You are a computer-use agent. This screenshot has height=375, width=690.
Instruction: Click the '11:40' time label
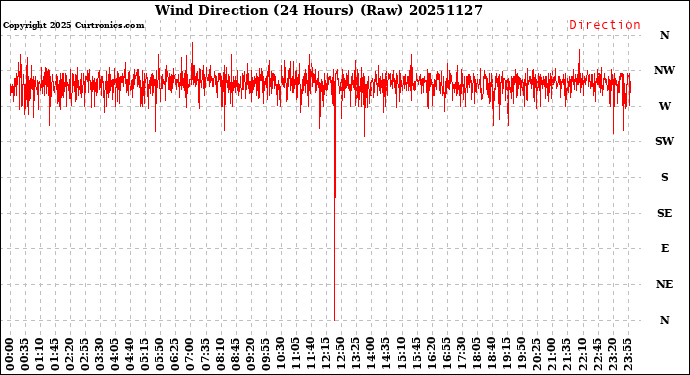tap(311, 355)
